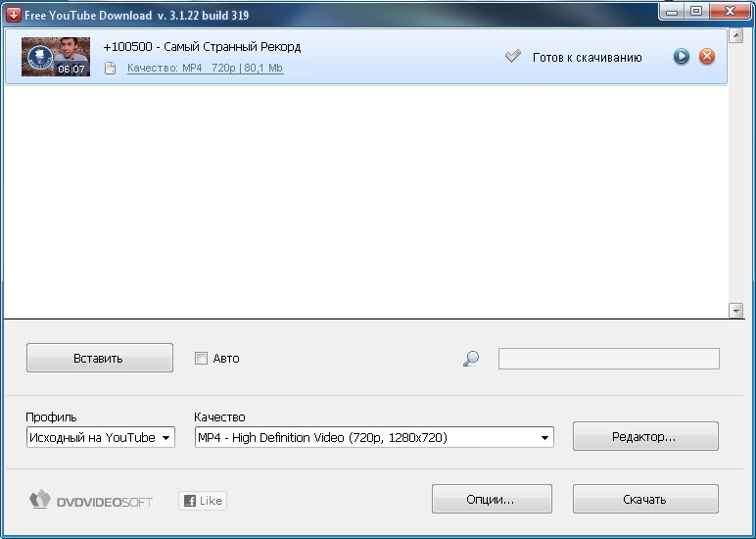Remove video with the red X icon
Image resolution: width=756 pixels, height=539 pixels.
pyautogui.click(x=707, y=57)
